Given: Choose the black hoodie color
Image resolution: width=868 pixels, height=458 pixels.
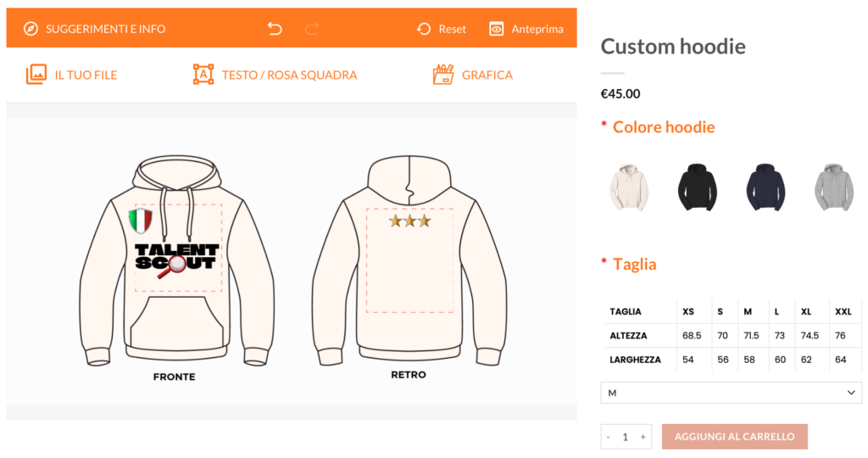Looking at the screenshot, I should 698,187.
